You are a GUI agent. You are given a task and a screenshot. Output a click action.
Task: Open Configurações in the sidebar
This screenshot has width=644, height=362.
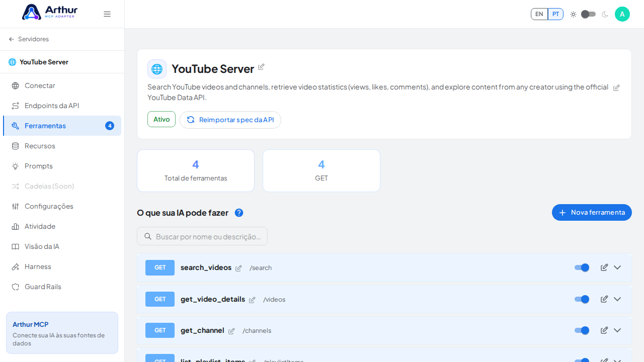click(x=62, y=206)
